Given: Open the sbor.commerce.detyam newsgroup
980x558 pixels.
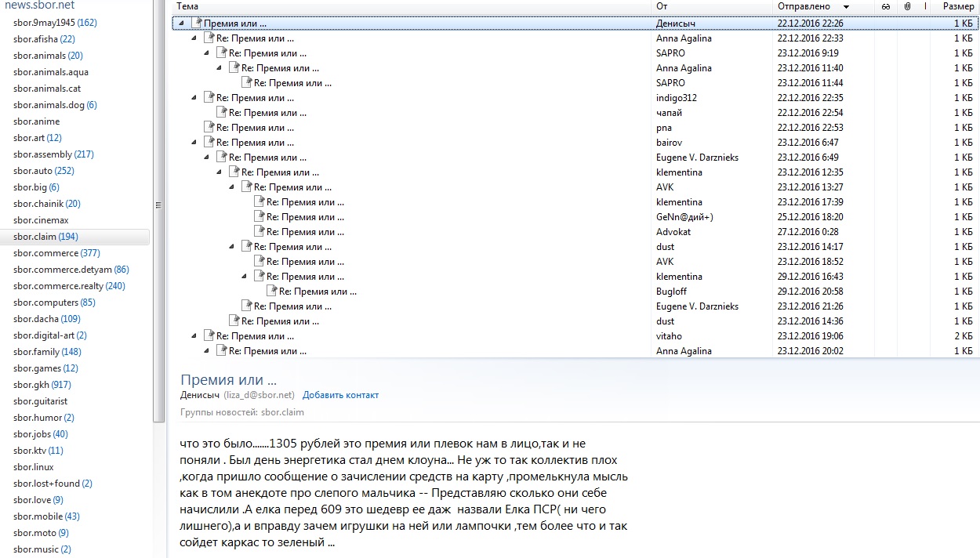Looking at the screenshot, I should (71, 270).
